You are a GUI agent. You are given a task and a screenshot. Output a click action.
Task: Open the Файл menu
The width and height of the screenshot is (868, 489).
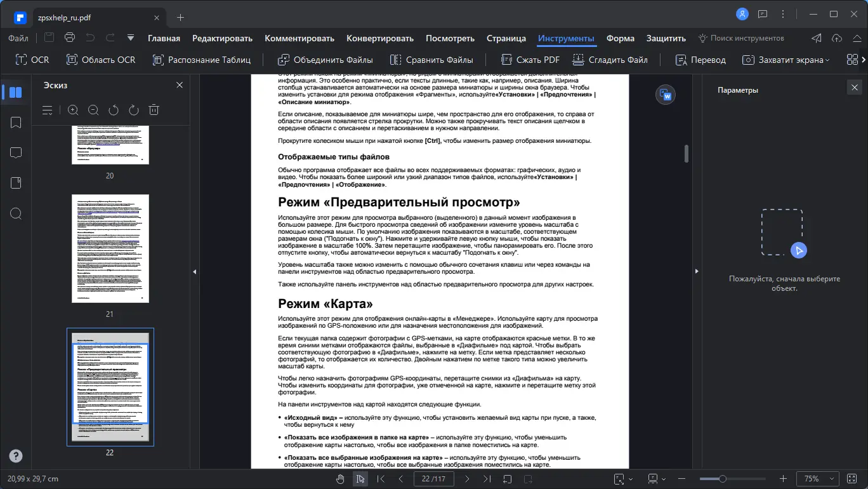(x=18, y=38)
